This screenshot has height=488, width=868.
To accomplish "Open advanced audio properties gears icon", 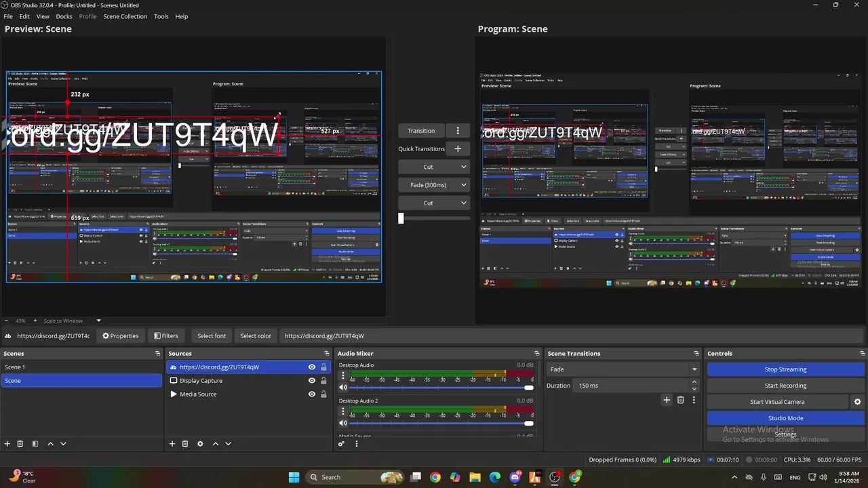I will point(342,444).
